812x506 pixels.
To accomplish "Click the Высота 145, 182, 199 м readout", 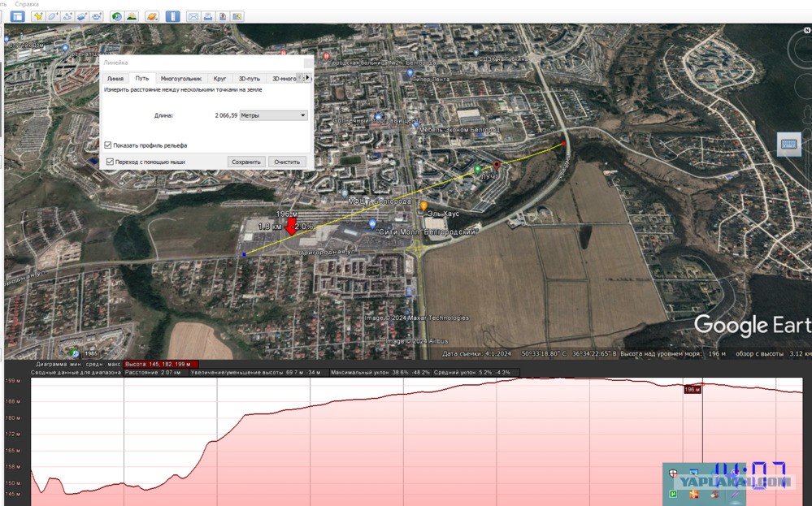I will [x=161, y=364].
